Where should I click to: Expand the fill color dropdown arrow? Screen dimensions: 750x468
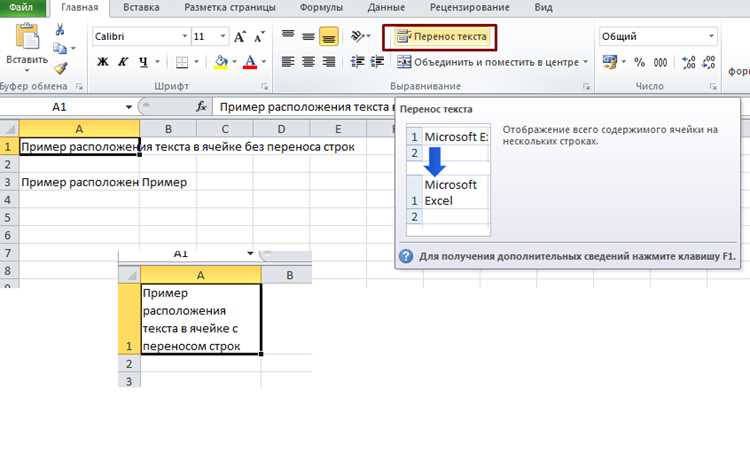tap(234, 62)
